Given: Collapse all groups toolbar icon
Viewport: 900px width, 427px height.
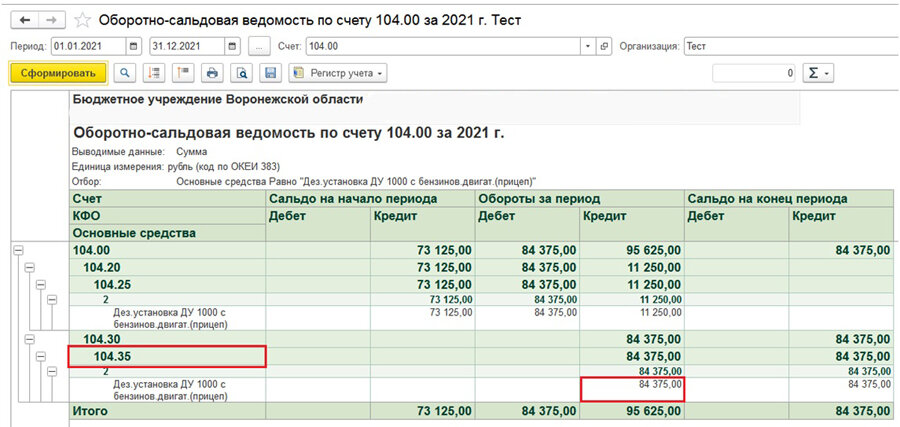Looking at the screenshot, I should coord(183,73).
